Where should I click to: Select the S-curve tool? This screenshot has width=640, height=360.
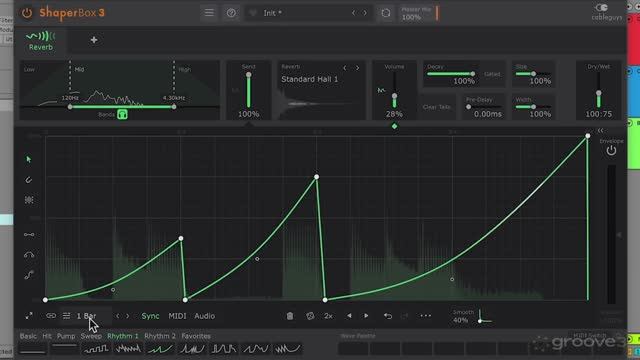click(x=29, y=275)
